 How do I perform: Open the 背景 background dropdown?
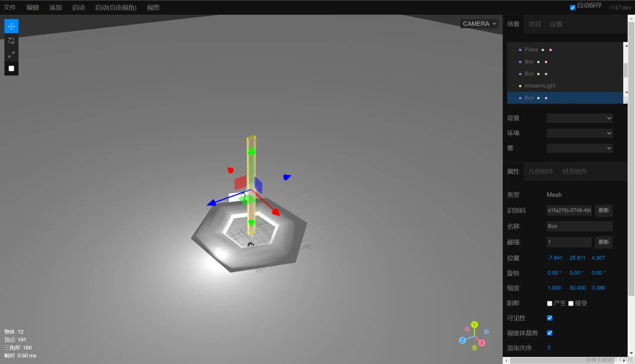(x=579, y=118)
